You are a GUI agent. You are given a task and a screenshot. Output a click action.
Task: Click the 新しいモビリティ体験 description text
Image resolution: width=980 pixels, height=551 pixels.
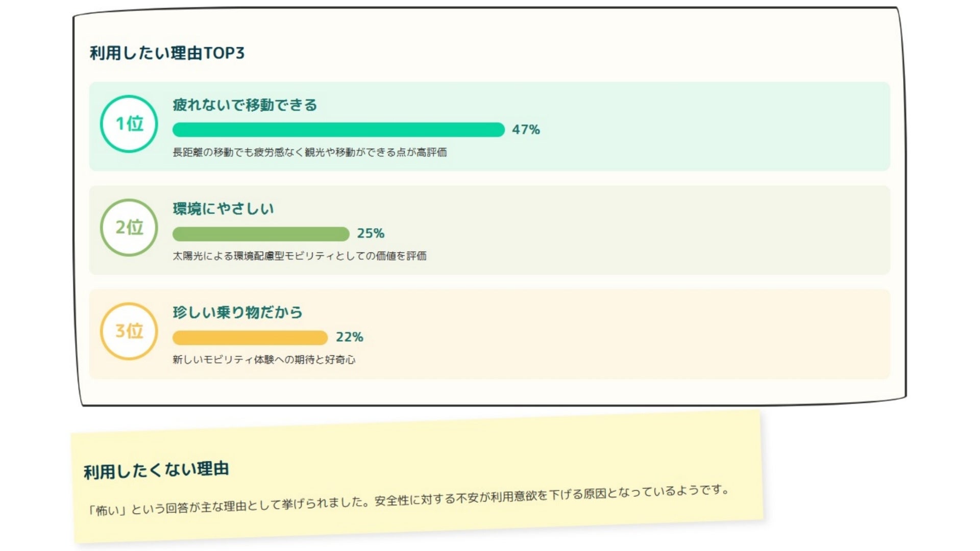click(263, 360)
